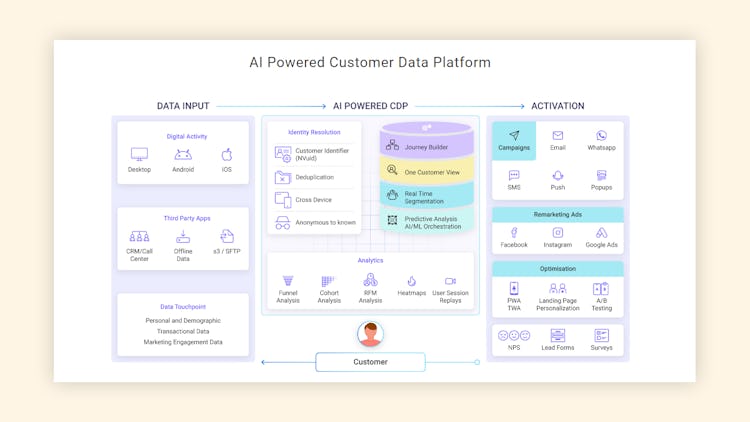Click the DATA INPUT column title
Screen dimensions: 750x422
[183, 106]
